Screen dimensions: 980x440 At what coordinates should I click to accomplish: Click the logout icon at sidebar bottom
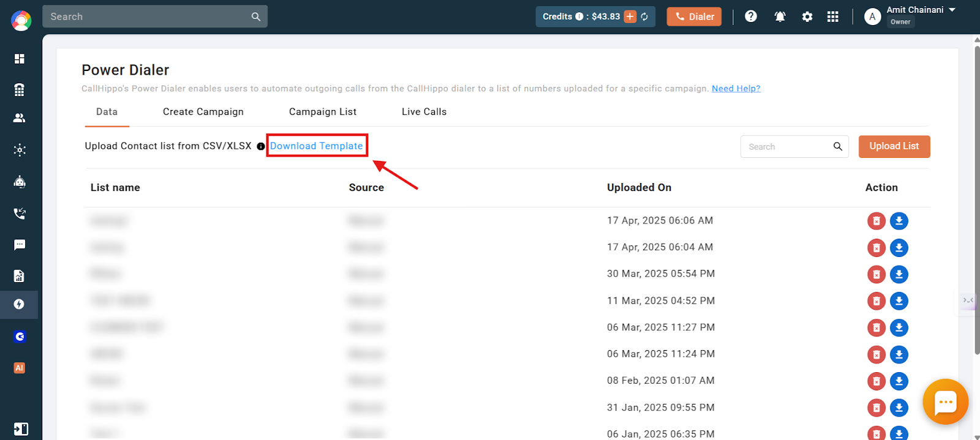point(21,429)
